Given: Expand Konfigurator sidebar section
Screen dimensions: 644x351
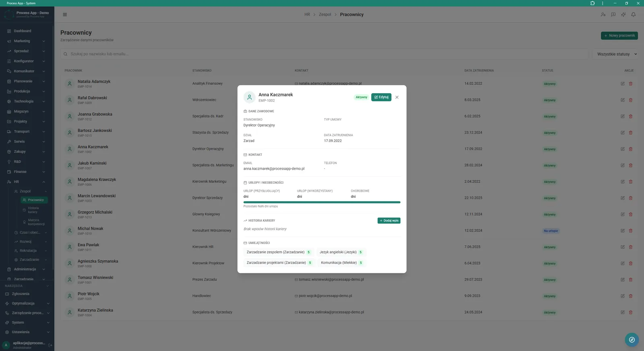Looking at the screenshot, I should (x=27, y=61).
